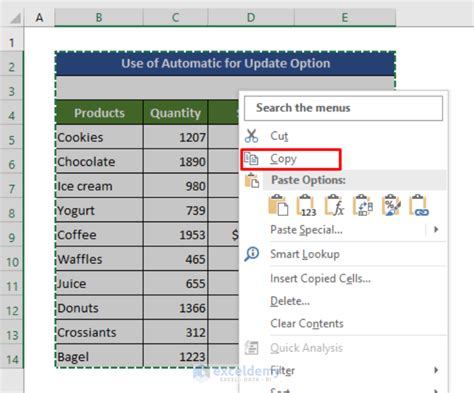Click the 'Waffles' cell

[x=99, y=259]
